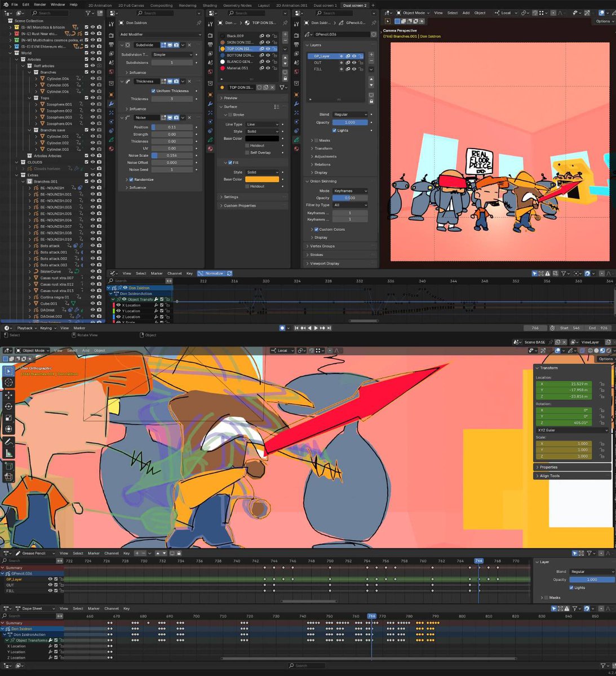The height and width of the screenshot is (676, 616).
Task: Select the Move tool in viewport toolbar
Action: [x=8, y=395]
